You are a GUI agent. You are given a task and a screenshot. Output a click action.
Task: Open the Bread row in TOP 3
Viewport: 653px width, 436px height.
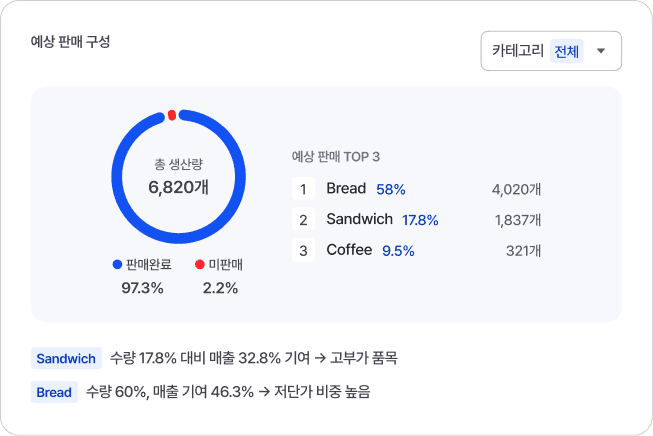pyautogui.click(x=416, y=189)
